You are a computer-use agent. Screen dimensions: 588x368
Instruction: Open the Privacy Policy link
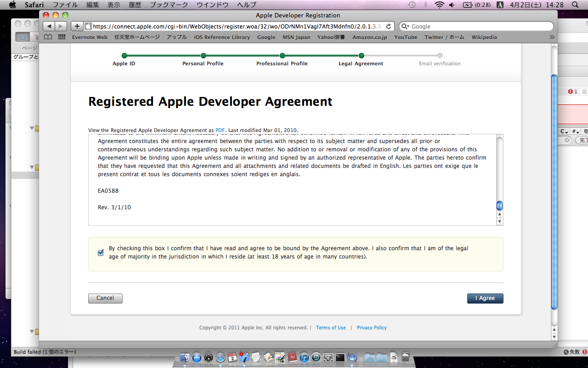(372, 328)
